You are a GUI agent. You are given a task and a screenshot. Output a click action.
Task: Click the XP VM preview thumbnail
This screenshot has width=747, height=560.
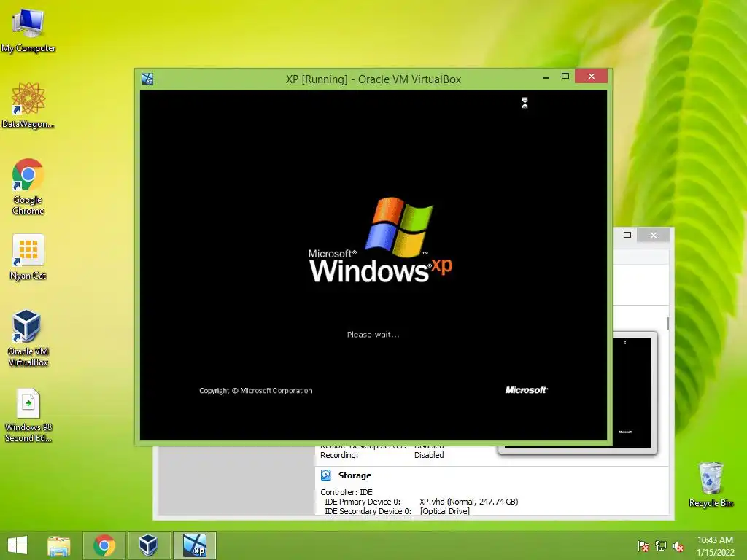pyautogui.click(x=632, y=392)
